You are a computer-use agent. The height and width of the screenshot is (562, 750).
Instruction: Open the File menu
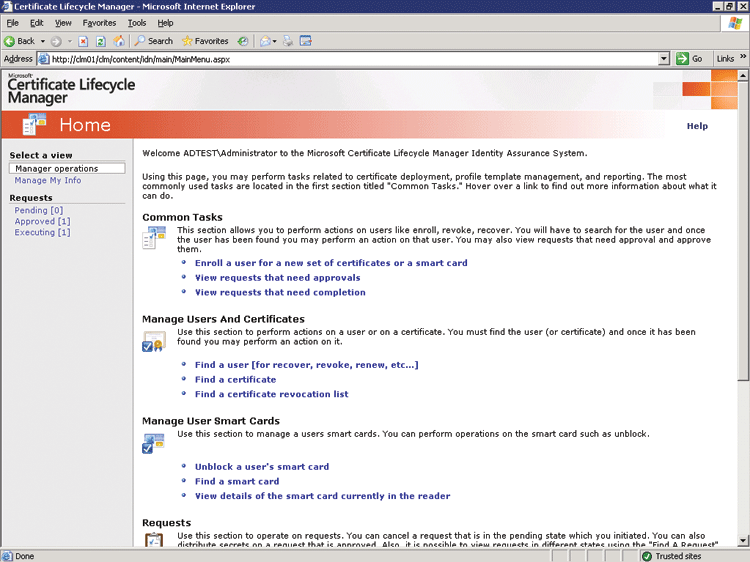pos(12,23)
